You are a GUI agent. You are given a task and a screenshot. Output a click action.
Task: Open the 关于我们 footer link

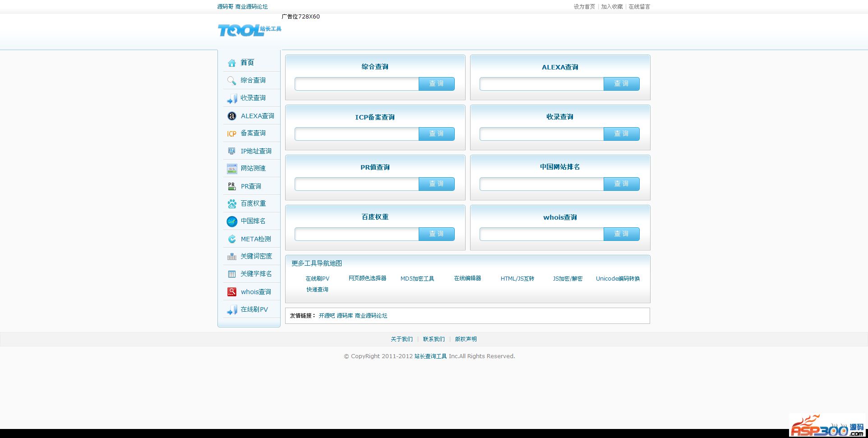click(402, 339)
